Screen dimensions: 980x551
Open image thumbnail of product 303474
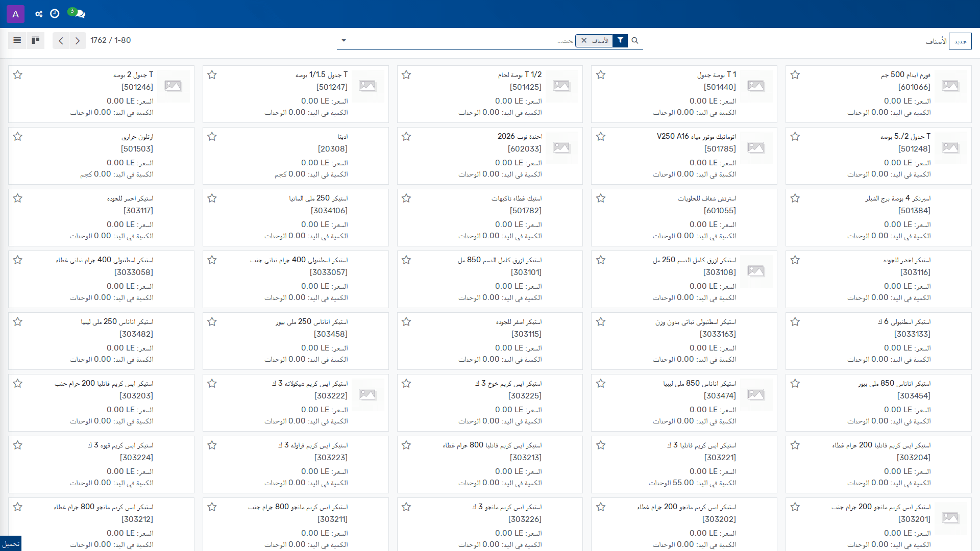(x=756, y=394)
